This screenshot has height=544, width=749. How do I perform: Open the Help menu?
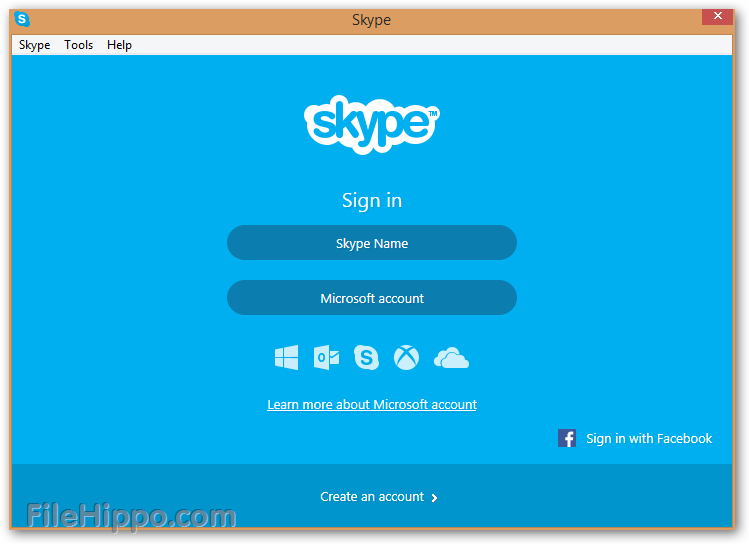tap(119, 45)
